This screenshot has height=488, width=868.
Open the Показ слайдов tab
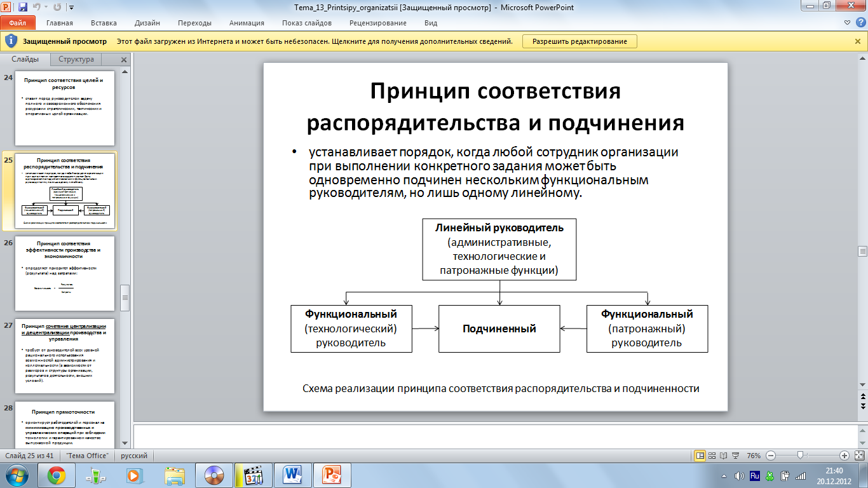click(307, 23)
